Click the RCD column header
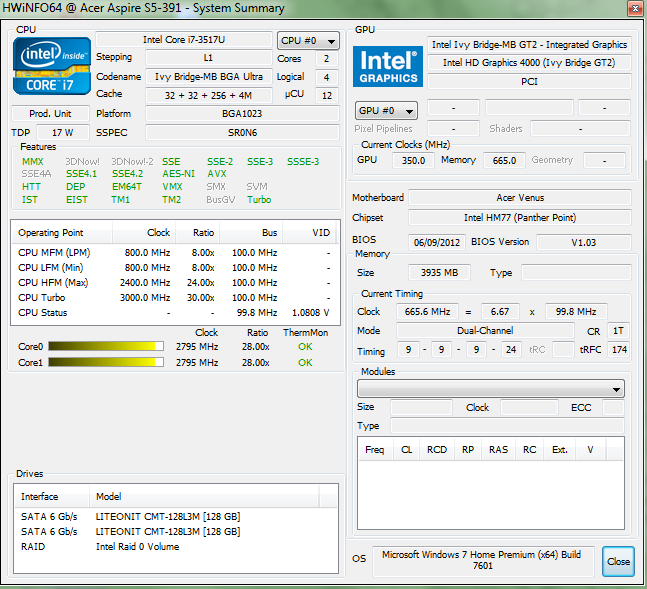 click(437, 449)
